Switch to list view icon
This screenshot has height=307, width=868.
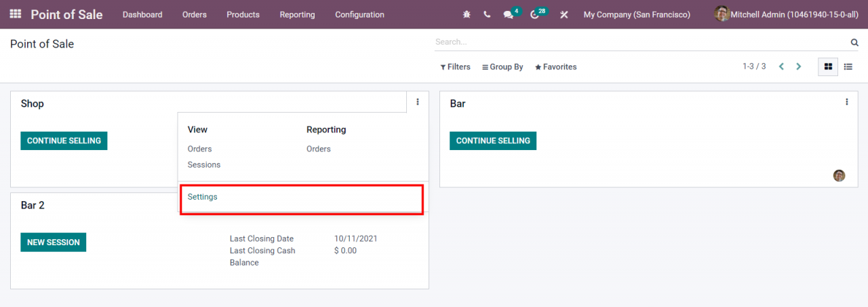848,67
